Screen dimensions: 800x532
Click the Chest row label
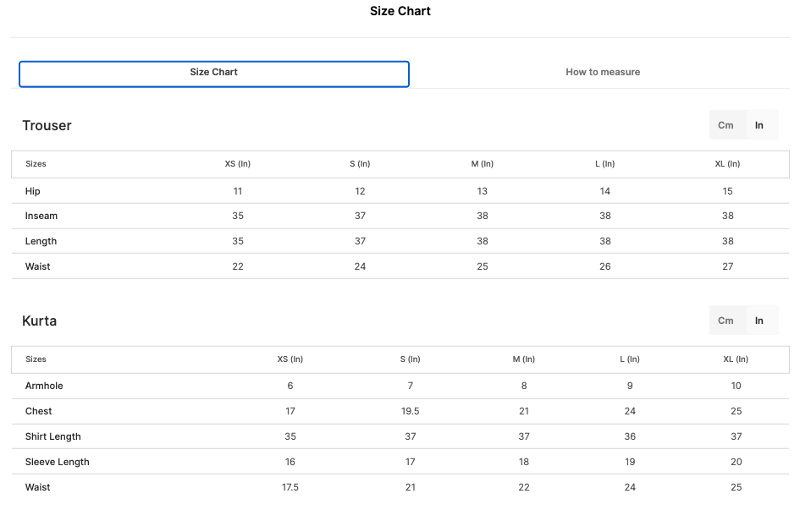[x=39, y=411]
